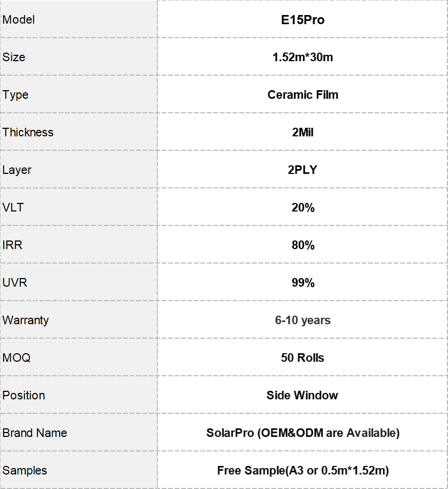Select the 6-10 years warranty text
The height and width of the screenshot is (489, 448).
pos(302,320)
